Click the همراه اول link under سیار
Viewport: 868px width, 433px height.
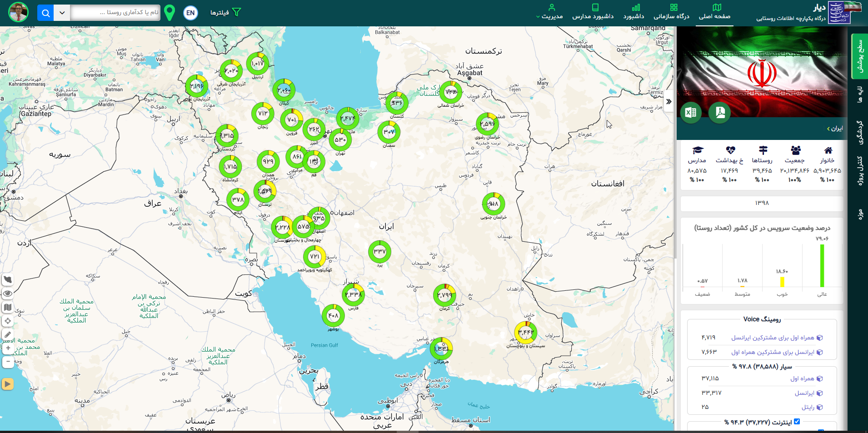[x=802, y=378]
